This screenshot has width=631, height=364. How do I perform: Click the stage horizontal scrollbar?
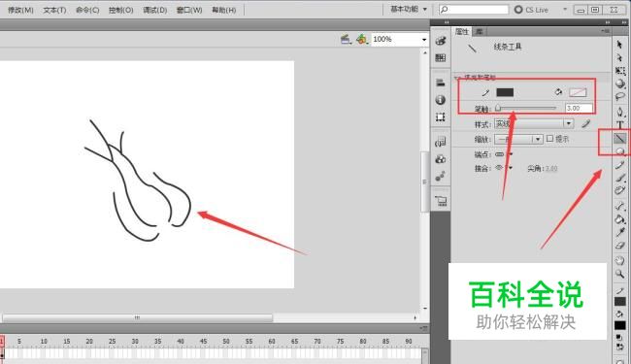(137, 317)
